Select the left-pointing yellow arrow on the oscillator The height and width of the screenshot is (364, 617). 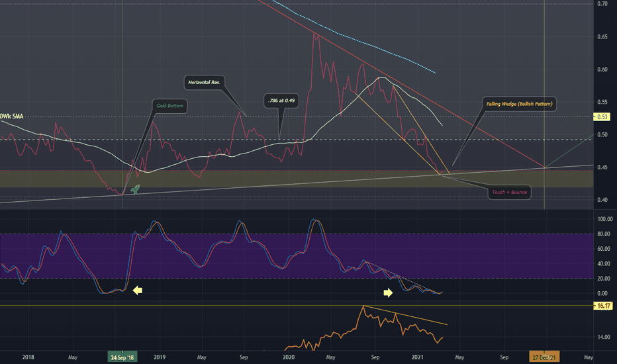137,291
